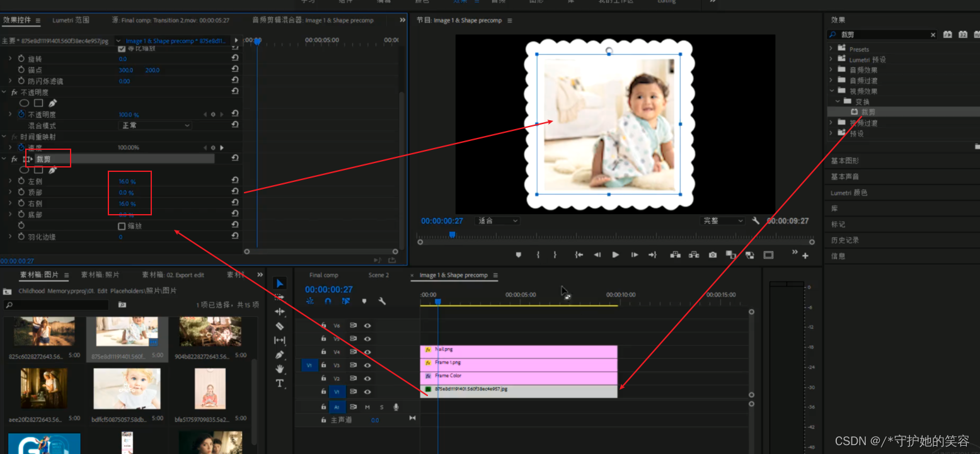
Task: Open the 适合 zoom level dropdown
Action: pyautogui.click(x=497, y=221)
